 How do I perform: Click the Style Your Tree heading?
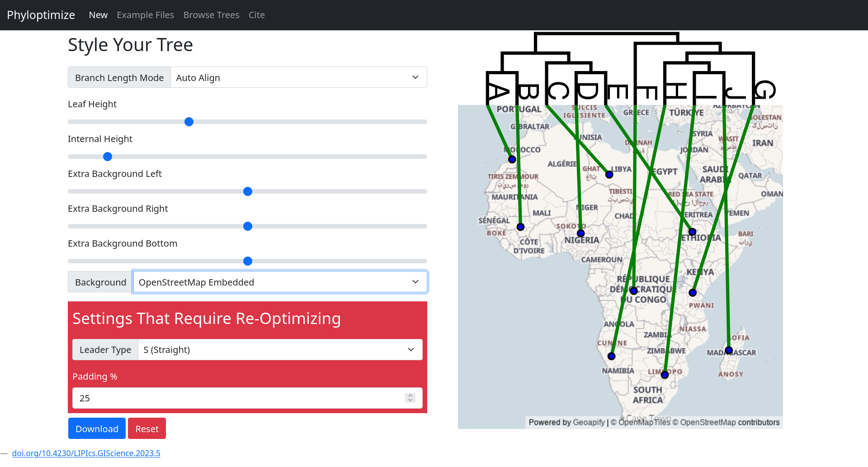tap(130, 45)
